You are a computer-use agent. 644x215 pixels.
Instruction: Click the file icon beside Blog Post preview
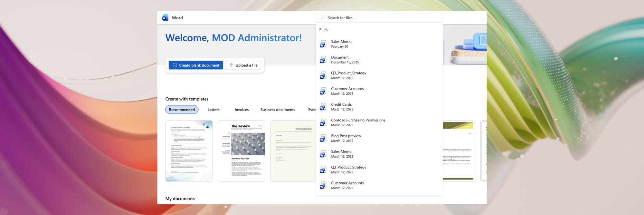tap(323, 138)
